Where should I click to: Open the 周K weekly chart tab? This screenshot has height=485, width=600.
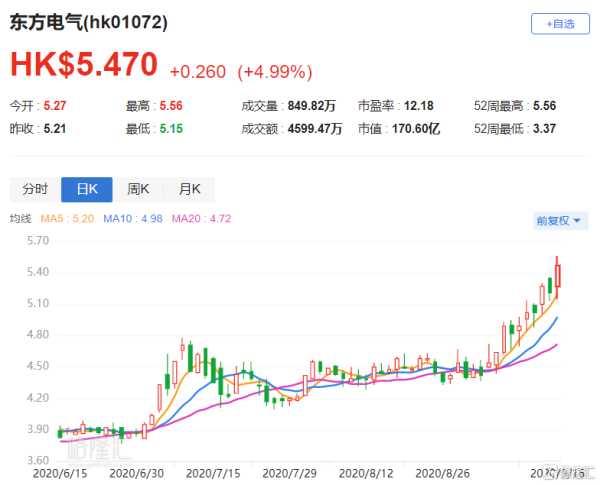pyautogui.click(x=138, y=189)
